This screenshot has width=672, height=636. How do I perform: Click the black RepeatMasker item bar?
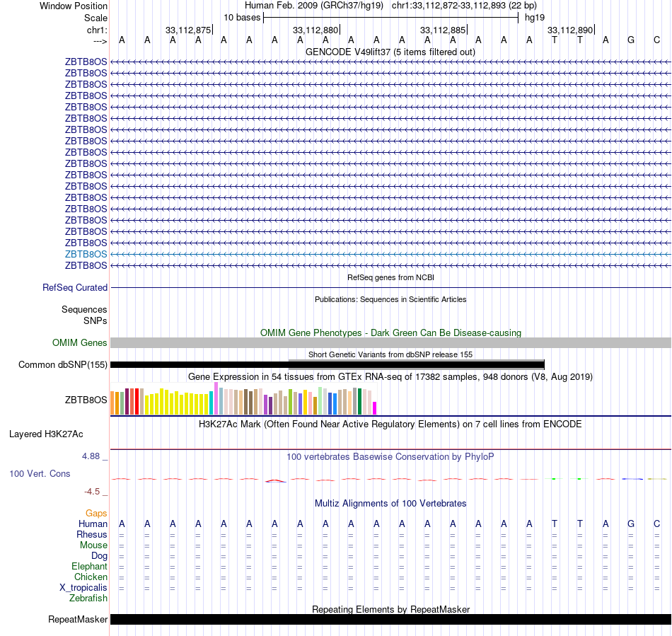tap(390, 619)
